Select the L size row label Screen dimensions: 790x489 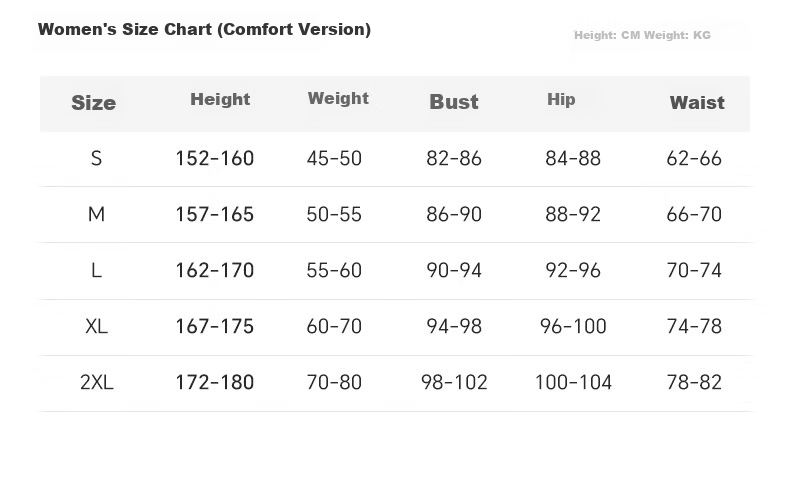96,271
